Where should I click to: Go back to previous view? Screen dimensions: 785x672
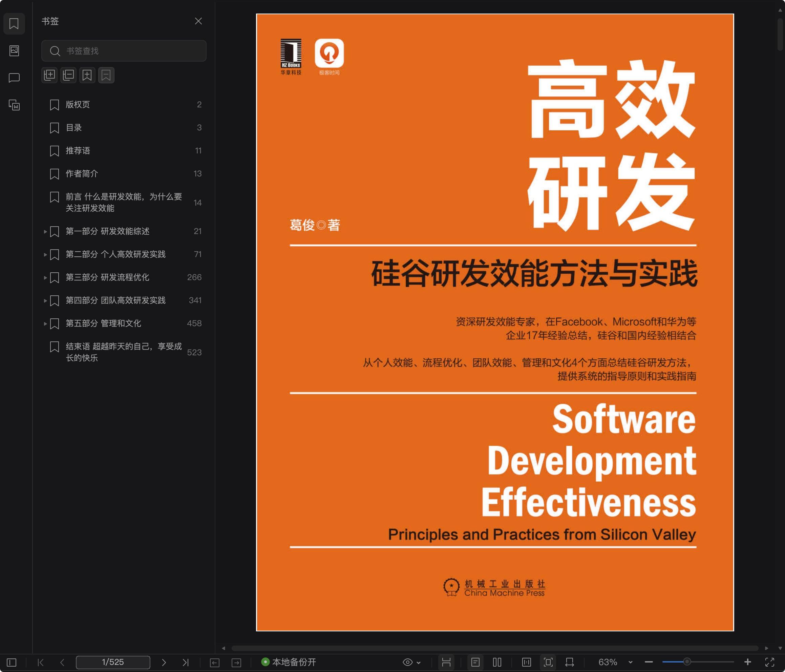coord(214,663)
